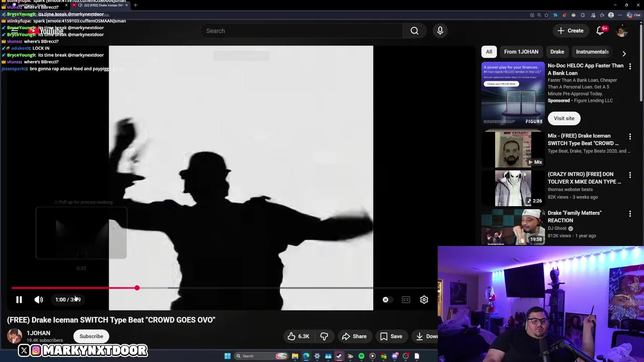Download the video

pos(425,336)
